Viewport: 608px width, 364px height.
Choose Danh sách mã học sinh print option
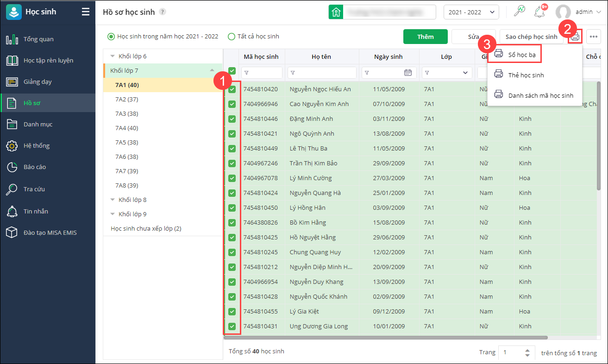(534, 95)
